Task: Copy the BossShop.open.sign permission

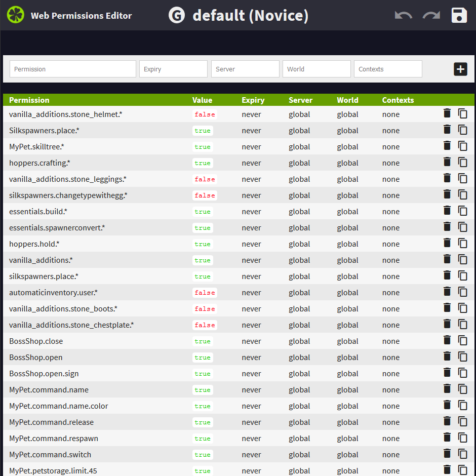Action: (462, 373)
